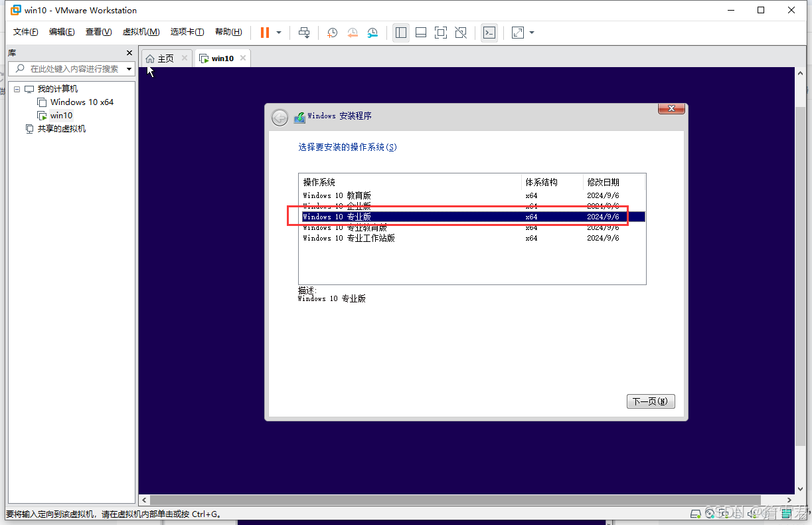Open the library search filter dropdown
The height and width of the screenshot is (525, 812).
point(129,68)
